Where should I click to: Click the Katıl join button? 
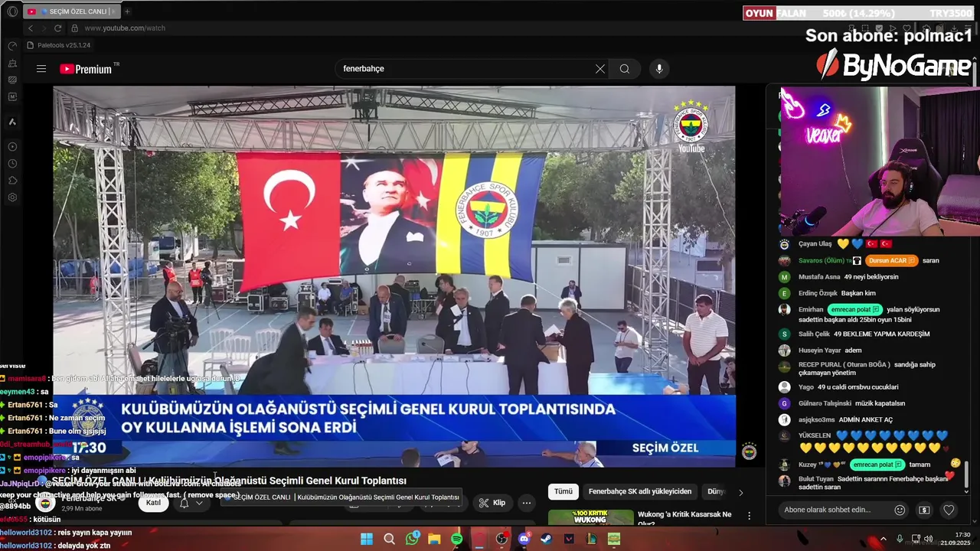pos(153,503)
